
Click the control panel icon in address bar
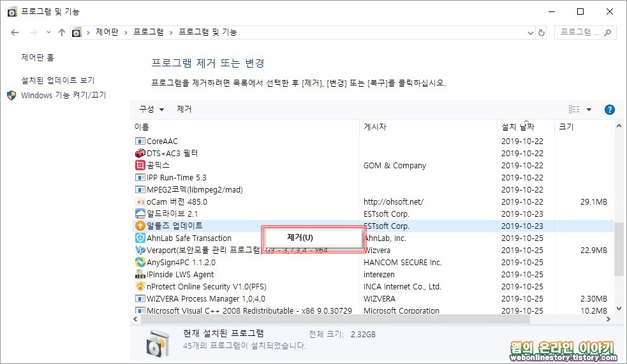click(x=77, y=33)
